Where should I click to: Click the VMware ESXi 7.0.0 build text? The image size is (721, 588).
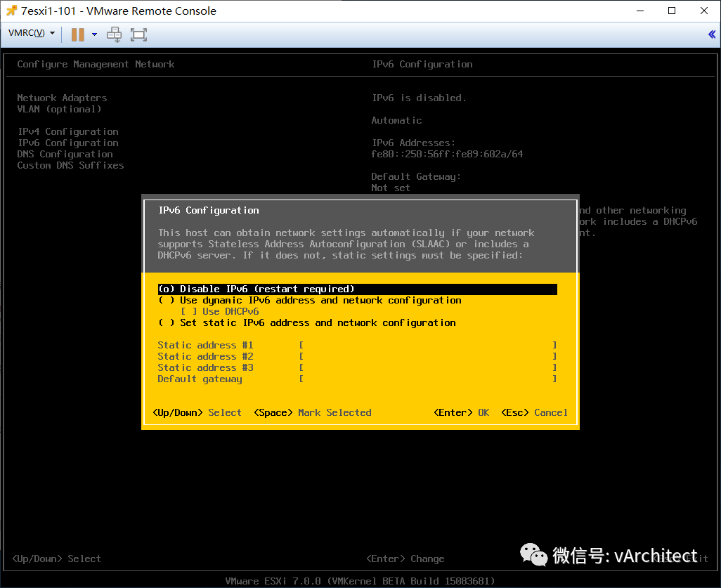(x=360, y=581)
